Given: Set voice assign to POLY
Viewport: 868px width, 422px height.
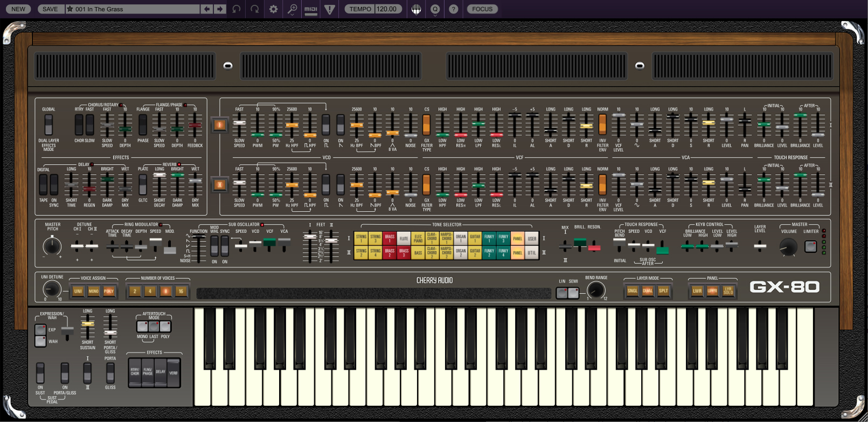Looking at the screenshot, I should pos(109,291).
